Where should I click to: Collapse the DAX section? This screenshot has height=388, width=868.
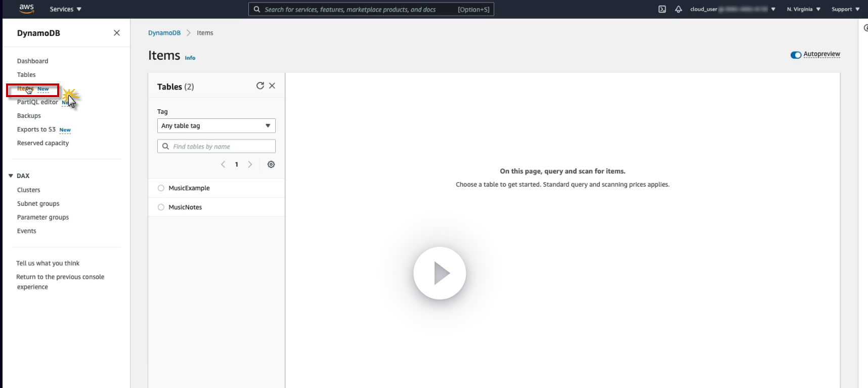[11, 176]
